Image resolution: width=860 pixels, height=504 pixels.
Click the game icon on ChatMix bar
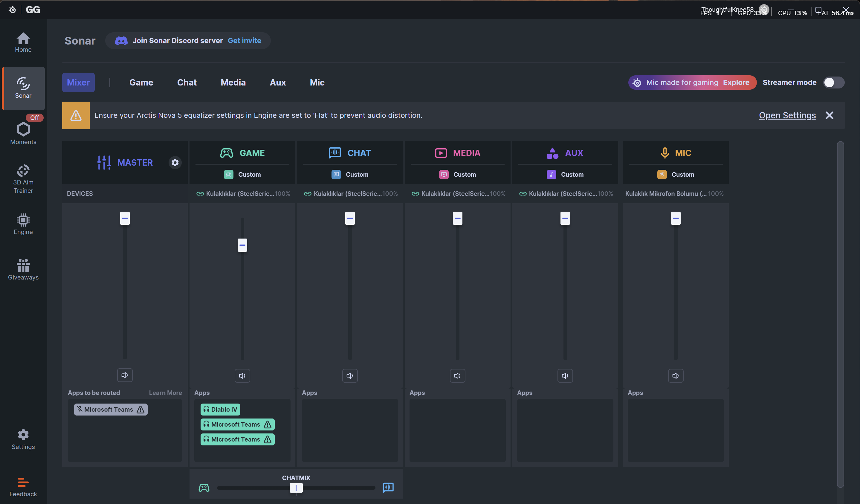tap(204, 488)
